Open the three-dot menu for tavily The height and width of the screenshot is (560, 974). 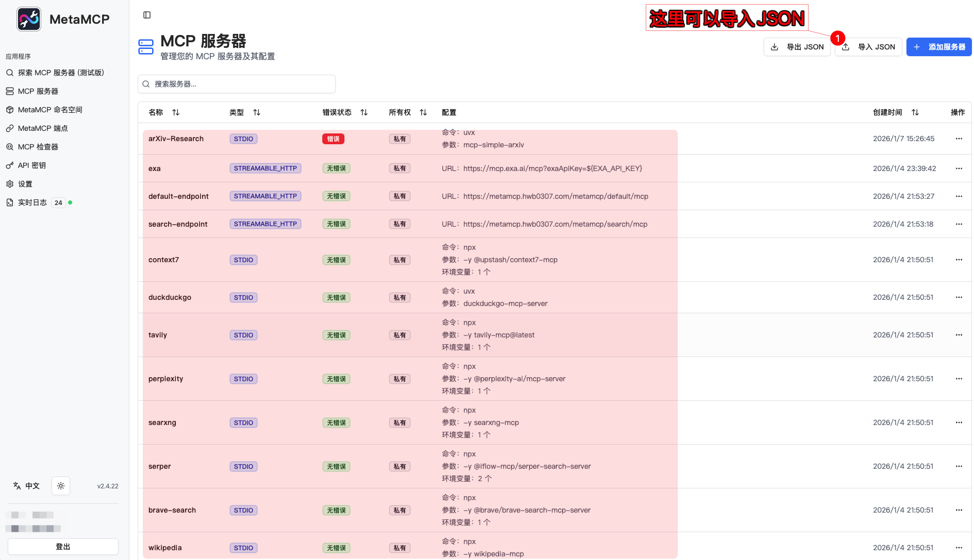coord(959,335)
